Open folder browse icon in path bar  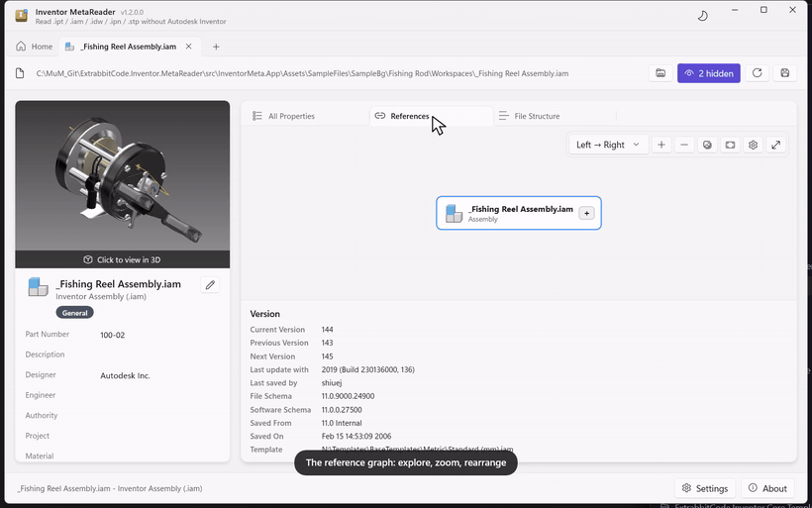coord(660,73)
